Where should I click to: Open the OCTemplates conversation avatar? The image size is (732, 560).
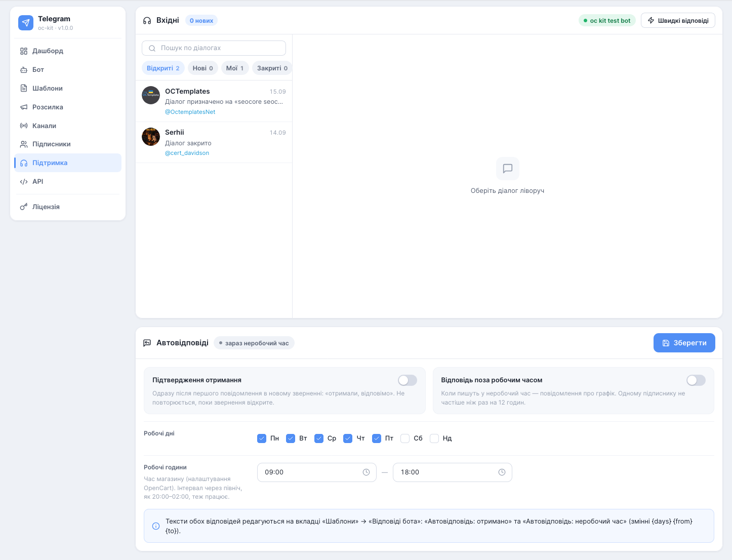[x=151, y=95]
